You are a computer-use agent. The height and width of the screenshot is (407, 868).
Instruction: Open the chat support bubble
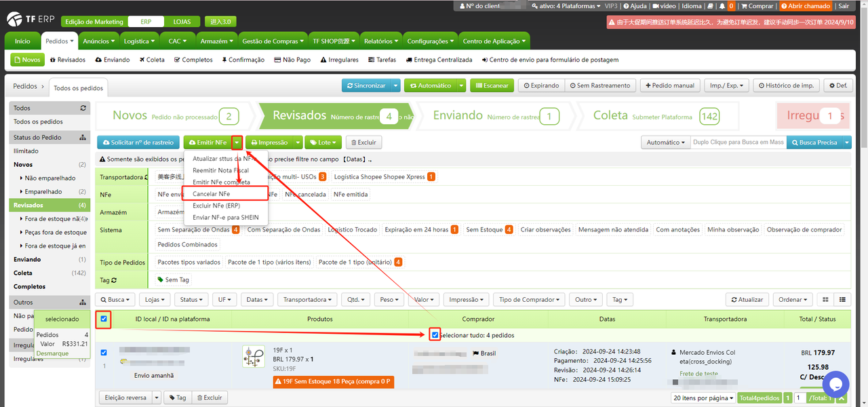pyautogui.click(x=835, y=384)
